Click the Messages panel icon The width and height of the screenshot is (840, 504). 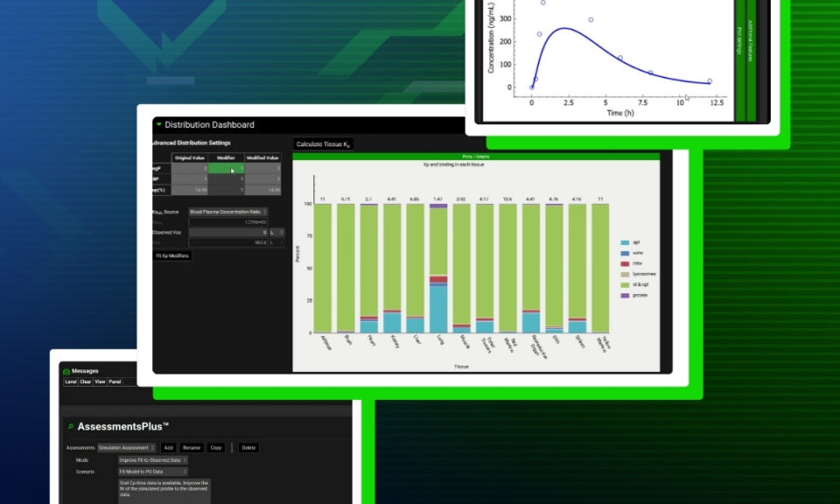pyautogui.click(x=66, y=371)
